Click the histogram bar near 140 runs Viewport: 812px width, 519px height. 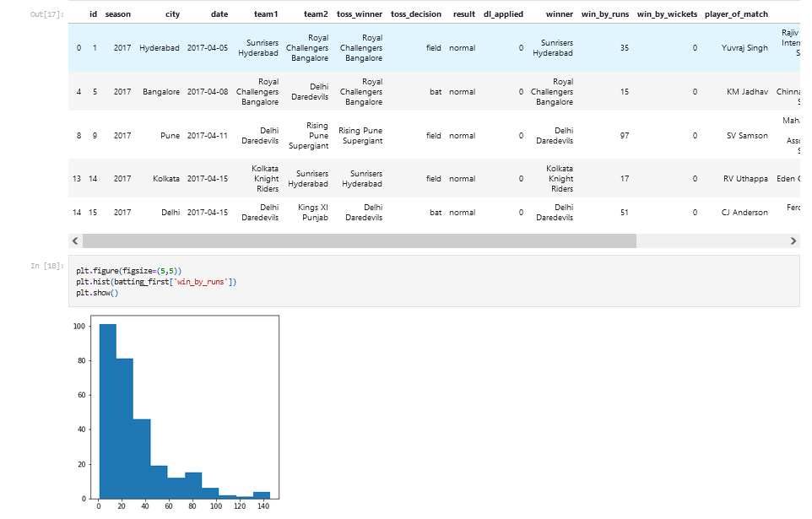(262, 495)
